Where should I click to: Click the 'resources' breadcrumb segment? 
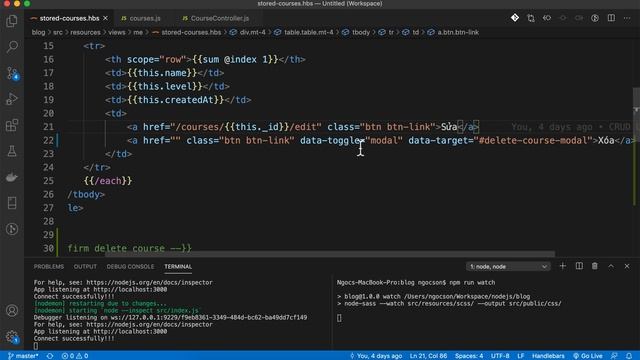click(85, 32)
